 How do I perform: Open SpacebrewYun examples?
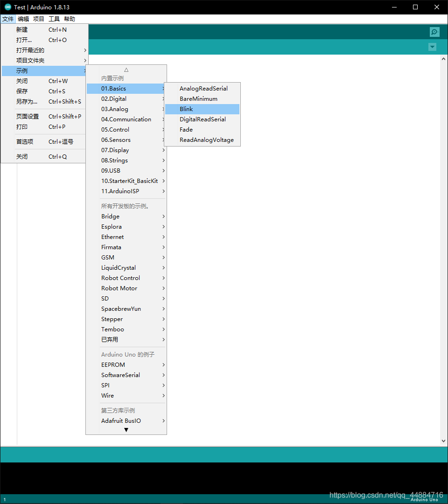coord(126,309)
